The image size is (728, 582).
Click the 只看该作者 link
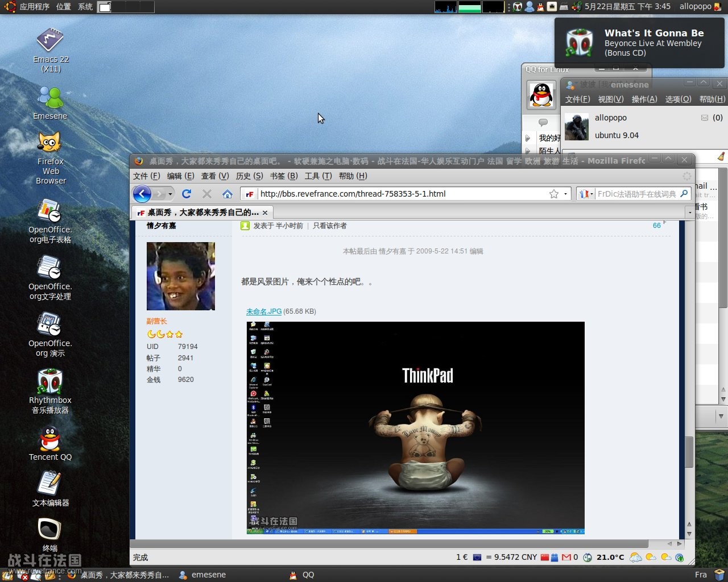click(330, 226)
